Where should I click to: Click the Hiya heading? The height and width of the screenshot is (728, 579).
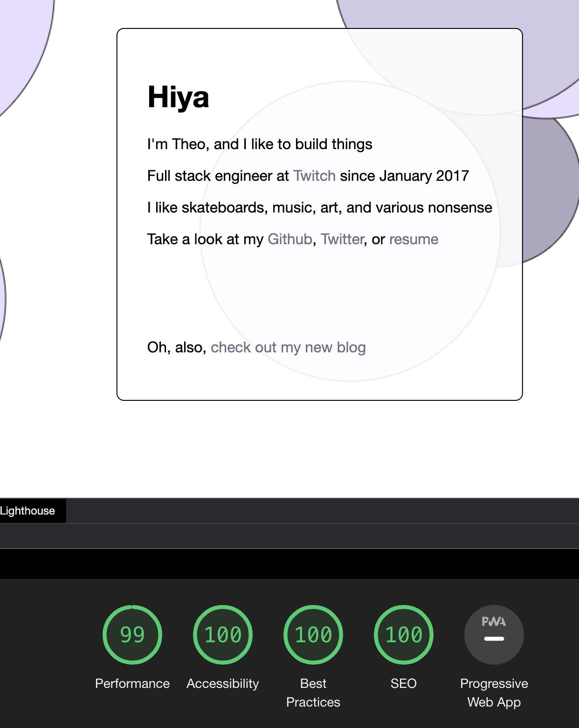click(x=179, y=97)
